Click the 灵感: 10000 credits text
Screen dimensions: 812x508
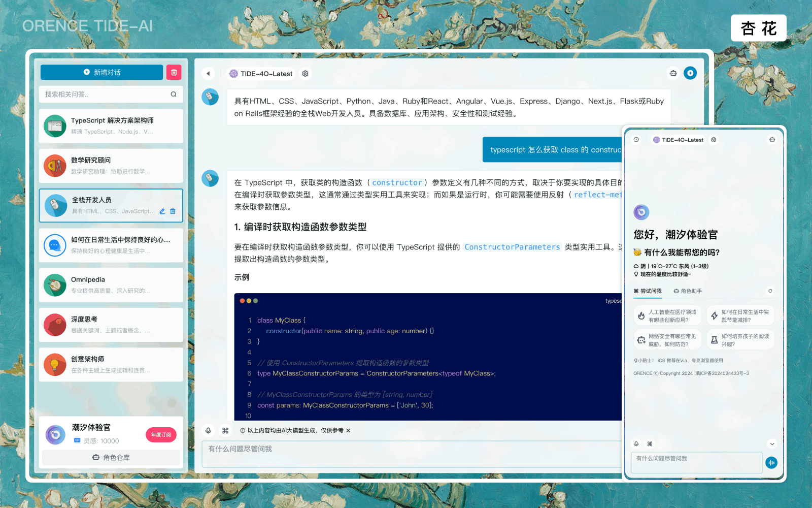101,441
